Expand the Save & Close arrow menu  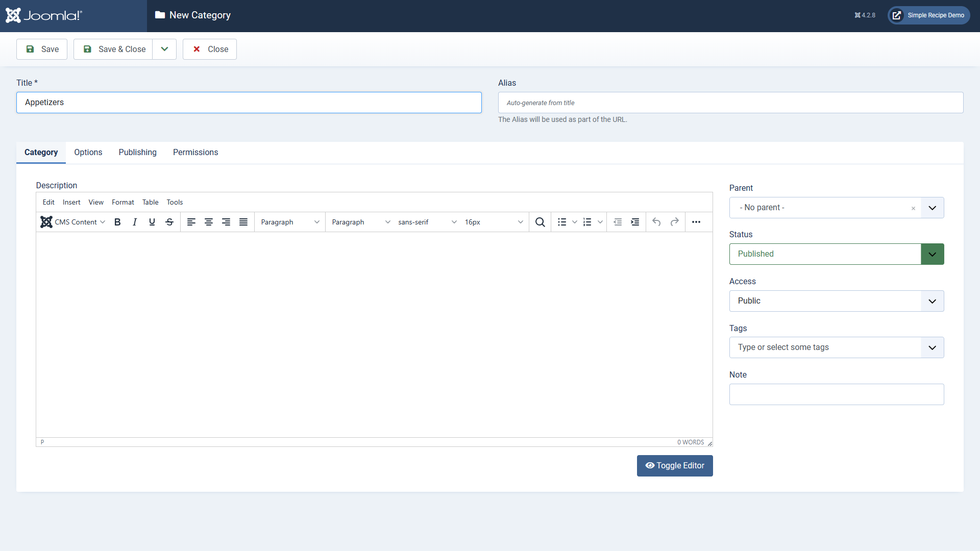(x=164, y=49)
